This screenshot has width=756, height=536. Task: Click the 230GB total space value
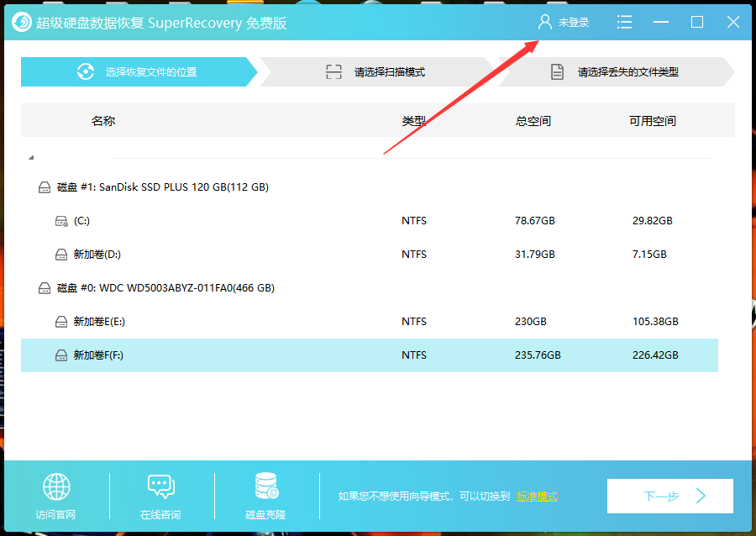point(530,322)
